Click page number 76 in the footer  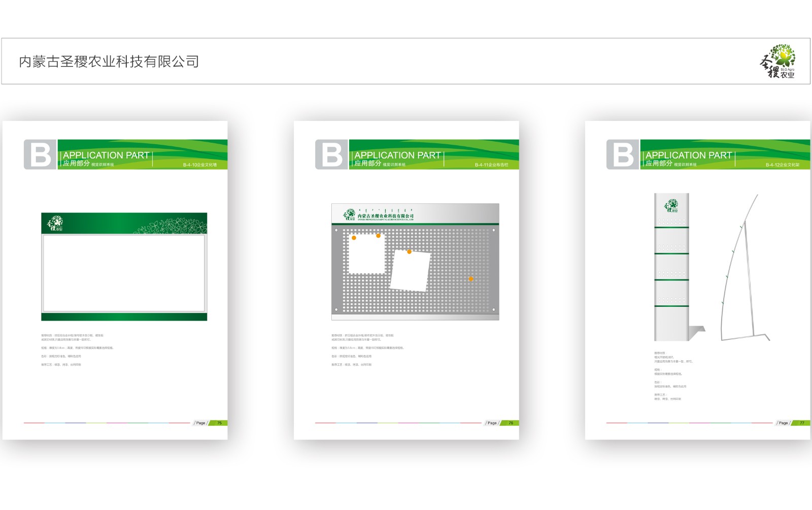511,423
